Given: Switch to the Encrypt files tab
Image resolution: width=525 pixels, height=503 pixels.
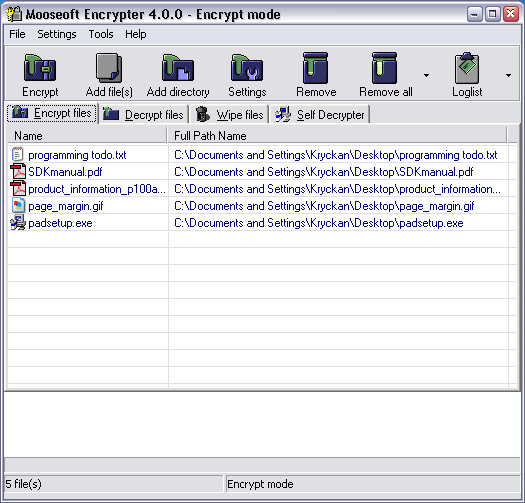Looking at the screenshot, I should [52, 113].
